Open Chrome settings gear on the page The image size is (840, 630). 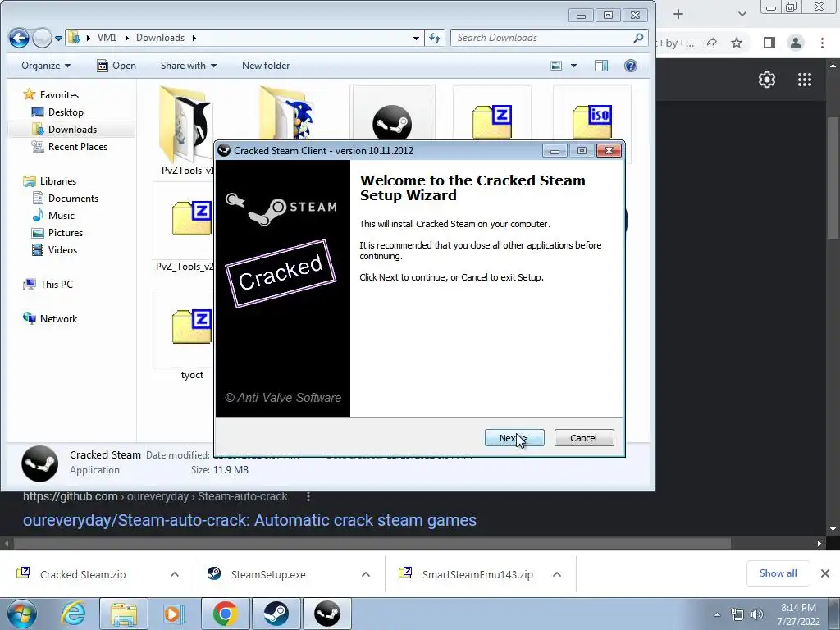(x=767, y=80)
